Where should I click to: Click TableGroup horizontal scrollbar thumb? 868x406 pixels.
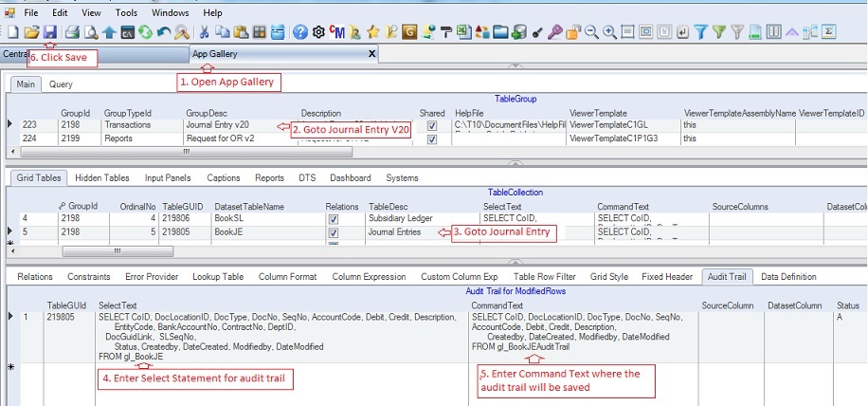tap(187, 152)
